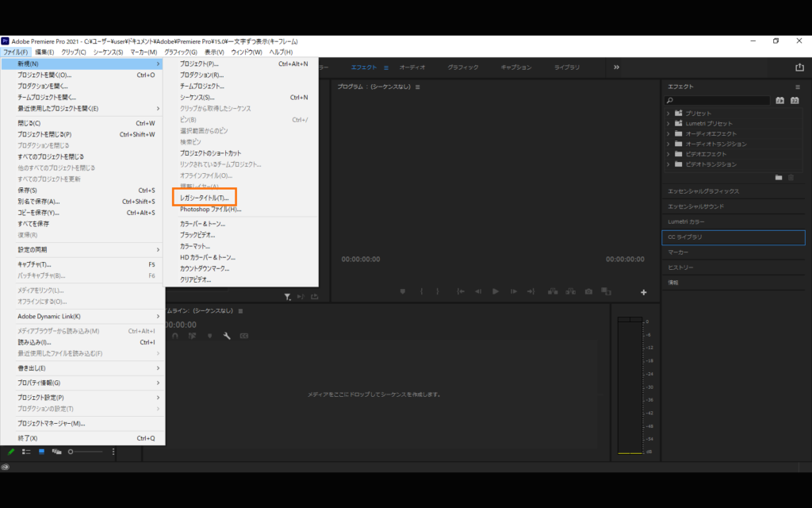Image resolution: width=812 pixels, height=508 pixels.
Task: Open the エッセンシャルグラフィックス panel
Action: pyautogui.click(x=733, y=191)
